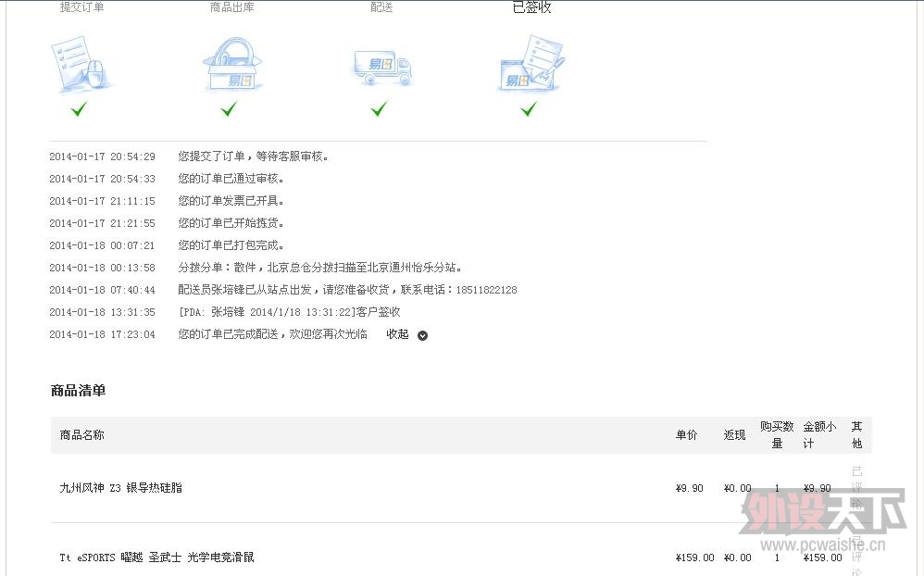Click the 商品出库 box icon
Screen dimensions: 924x576
click(x=231, y=64)
